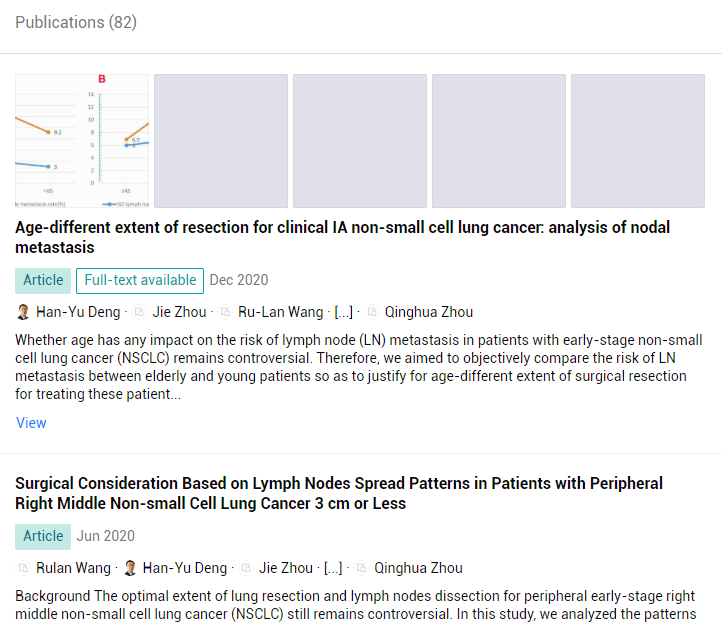Click the Article badge of the Dec 2020 publication
This screenshot has height=625, width=722.
pyautogui.click(x=43, y=280)
